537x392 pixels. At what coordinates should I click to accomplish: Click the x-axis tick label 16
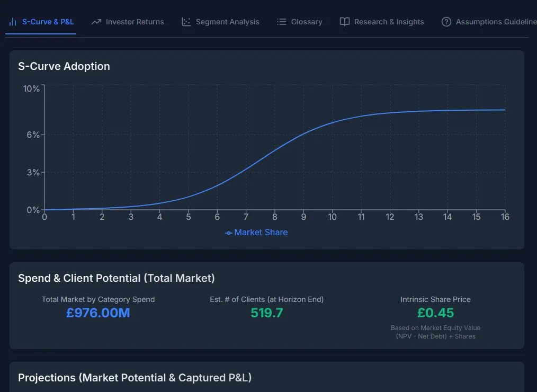tap(505, 217)
